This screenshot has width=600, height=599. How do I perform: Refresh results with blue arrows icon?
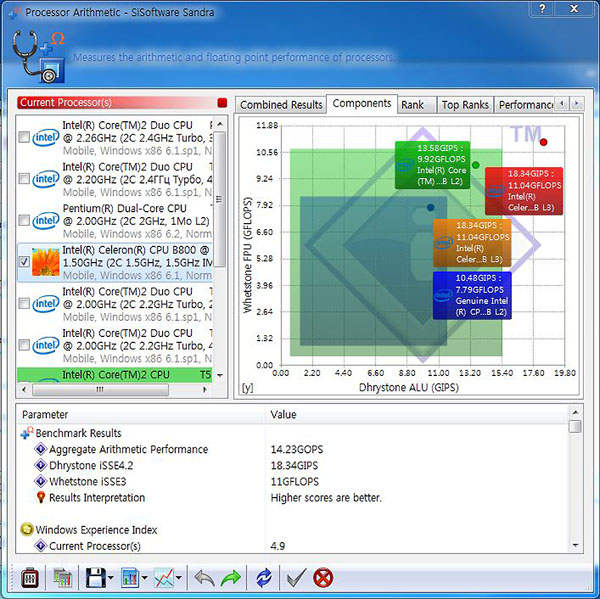click(x=264, y=578)
